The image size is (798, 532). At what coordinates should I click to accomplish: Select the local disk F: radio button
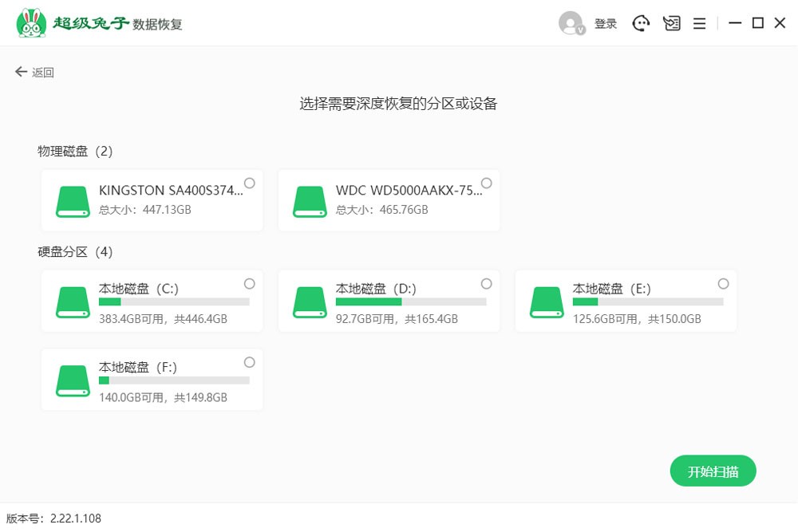(250, 362)
